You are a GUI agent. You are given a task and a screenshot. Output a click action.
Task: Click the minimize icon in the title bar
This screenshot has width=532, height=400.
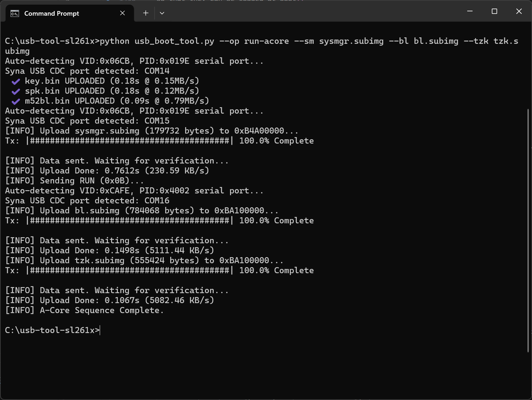(x=469, y=11)
